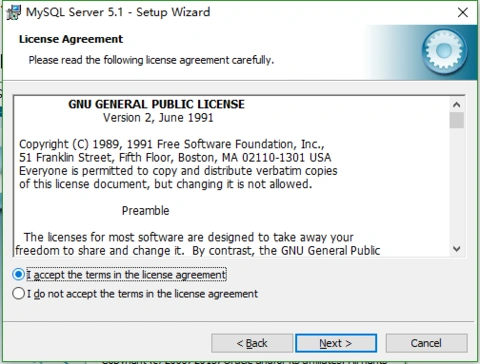Screen dimensions: 480x364
Task: Click the 'Preamble' heading in license text
Action: tap(145, 211)
